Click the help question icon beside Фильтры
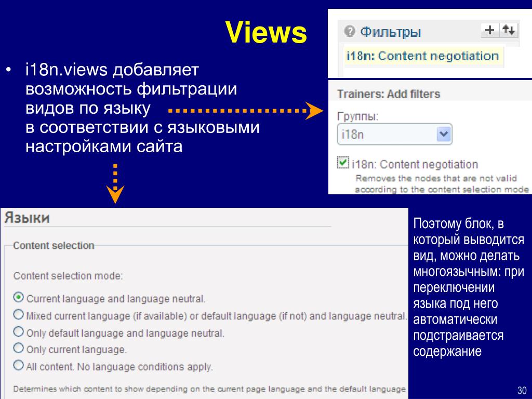Image resolution: width=532 pixels, height=399 pixels. pyautogui.click(x=350, y=32)
